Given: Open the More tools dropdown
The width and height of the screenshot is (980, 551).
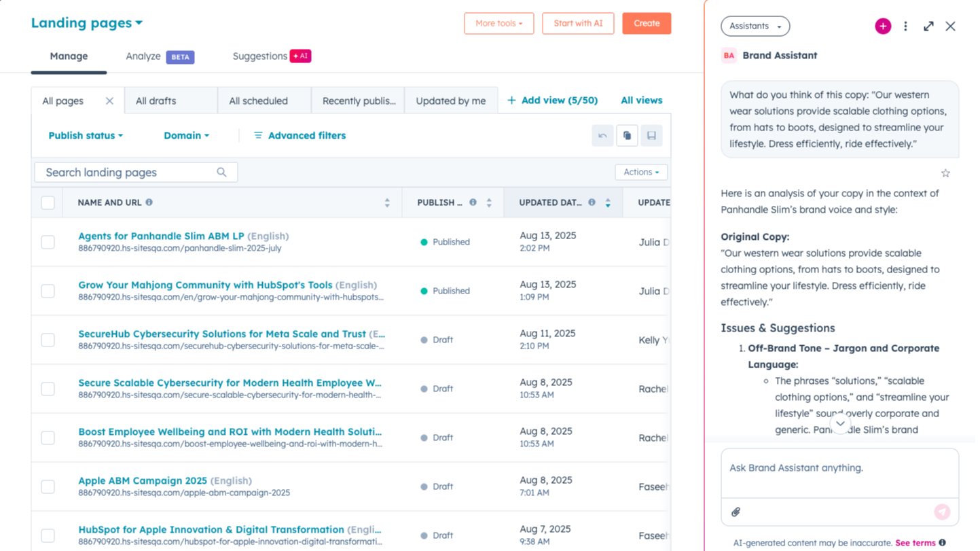Looking at the screenshot, I should tap(498, 23).
